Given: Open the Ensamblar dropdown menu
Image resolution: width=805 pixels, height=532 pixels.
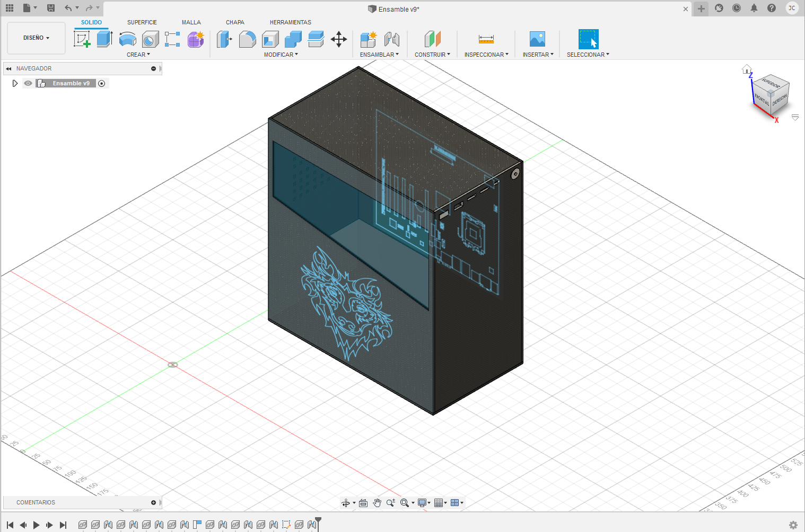Looking at the screenshot, I should (x=379, y=55).
